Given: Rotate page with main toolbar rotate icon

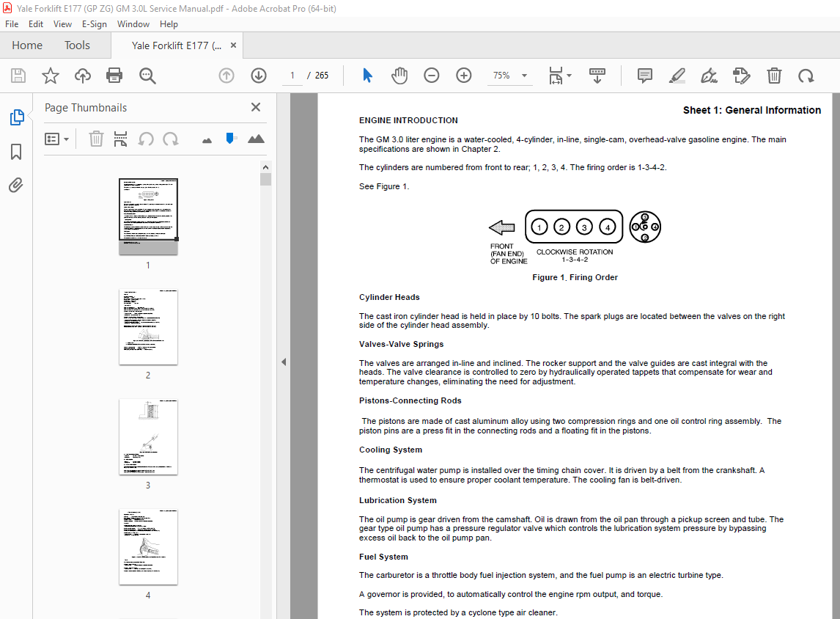Looking at the screenshot, I should point(806,76).
